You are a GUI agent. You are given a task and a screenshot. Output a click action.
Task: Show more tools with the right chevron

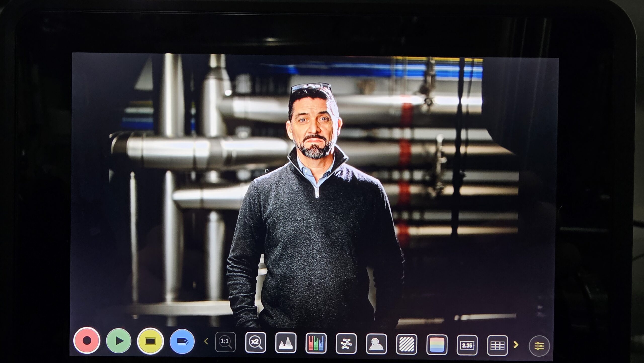[516, 345]
